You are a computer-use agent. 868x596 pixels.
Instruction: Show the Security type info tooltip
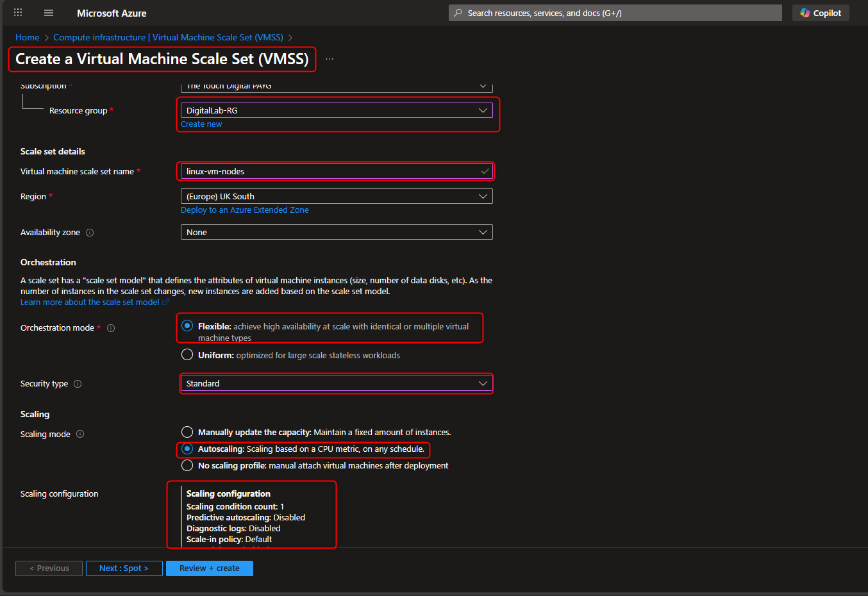click(77, 383)
